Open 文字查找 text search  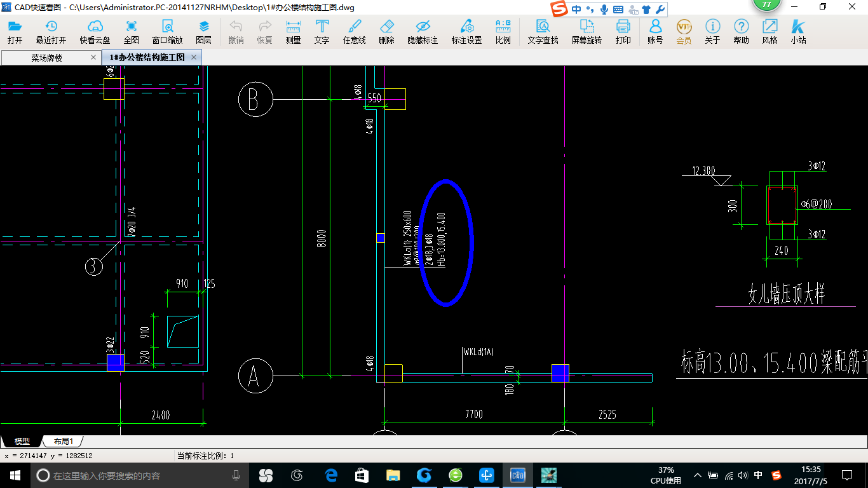coord(543,32)
